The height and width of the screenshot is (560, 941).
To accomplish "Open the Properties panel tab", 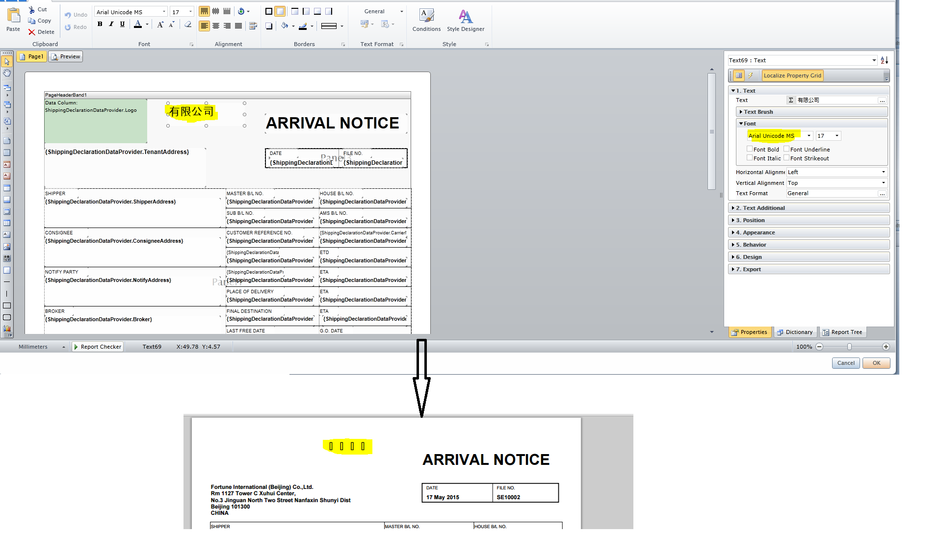I will click(749, 332).
